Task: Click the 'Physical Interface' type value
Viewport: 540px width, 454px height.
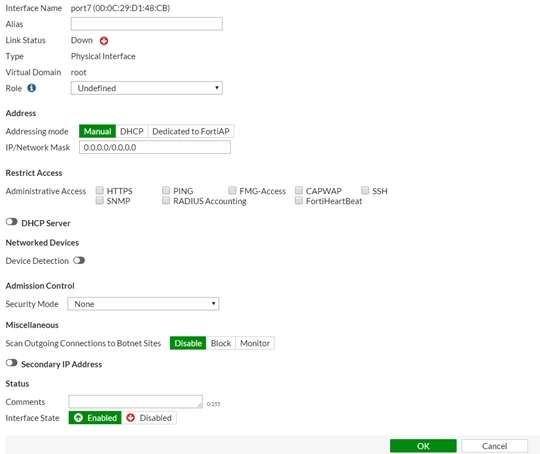Action: click(x=103, y=56)
